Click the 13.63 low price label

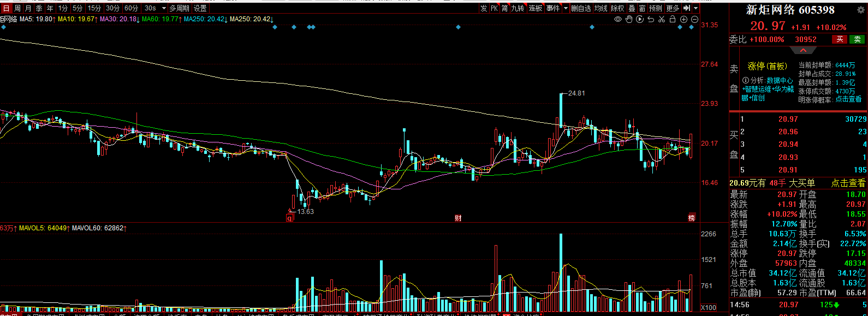306,212
